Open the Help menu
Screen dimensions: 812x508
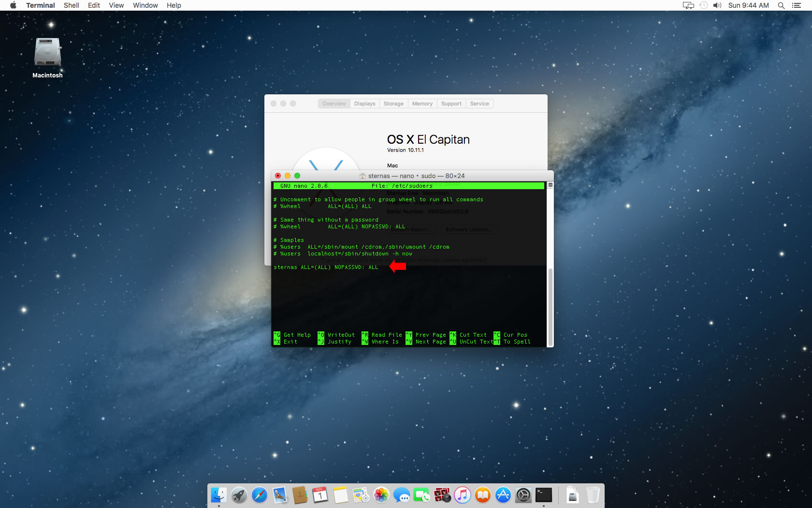174,5
